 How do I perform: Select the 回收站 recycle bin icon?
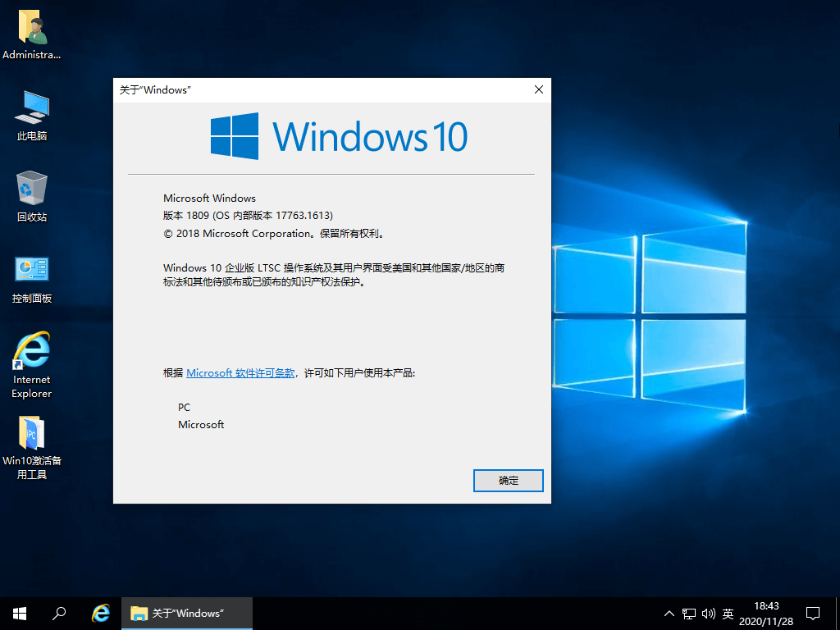point(32,196)
